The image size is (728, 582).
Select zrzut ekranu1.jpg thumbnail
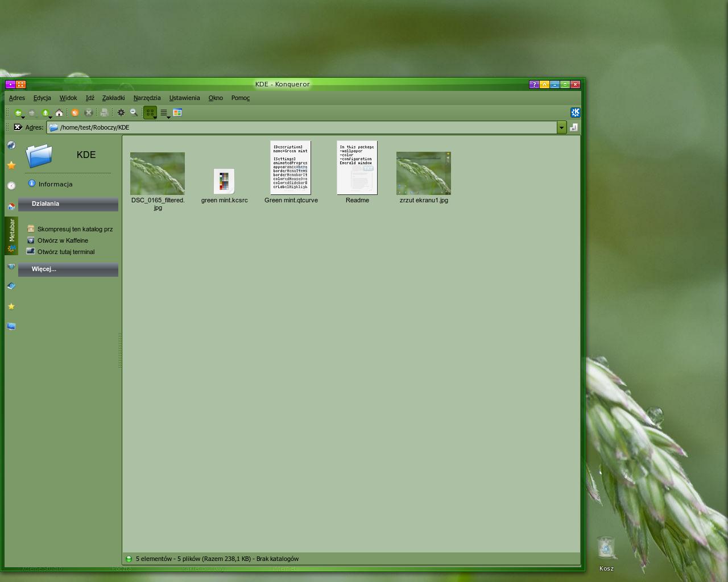tap(424, 173)
